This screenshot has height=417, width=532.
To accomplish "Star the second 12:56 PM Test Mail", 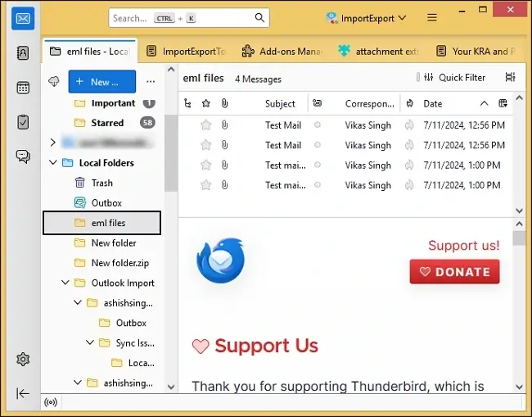I will point(206,145).
